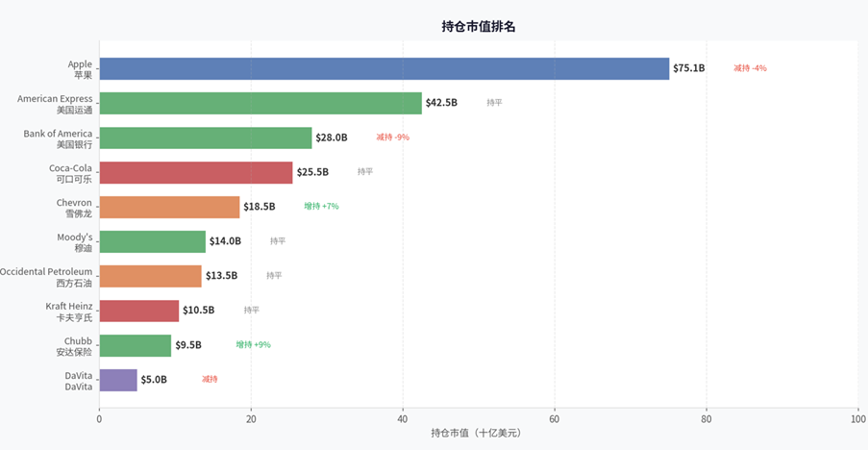
Task: Click the 增持 +9% annotation for Chubb
Action: (254, 344)
